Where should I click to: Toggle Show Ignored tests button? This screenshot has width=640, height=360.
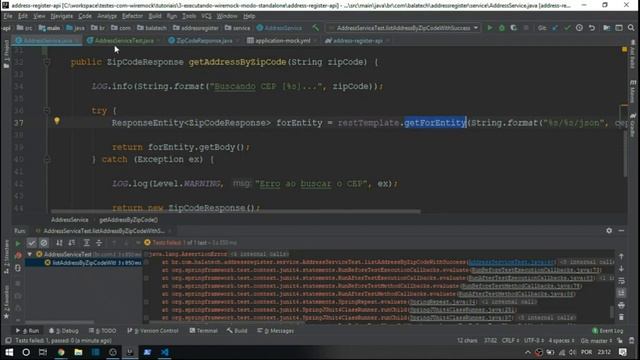pos(44,243)
